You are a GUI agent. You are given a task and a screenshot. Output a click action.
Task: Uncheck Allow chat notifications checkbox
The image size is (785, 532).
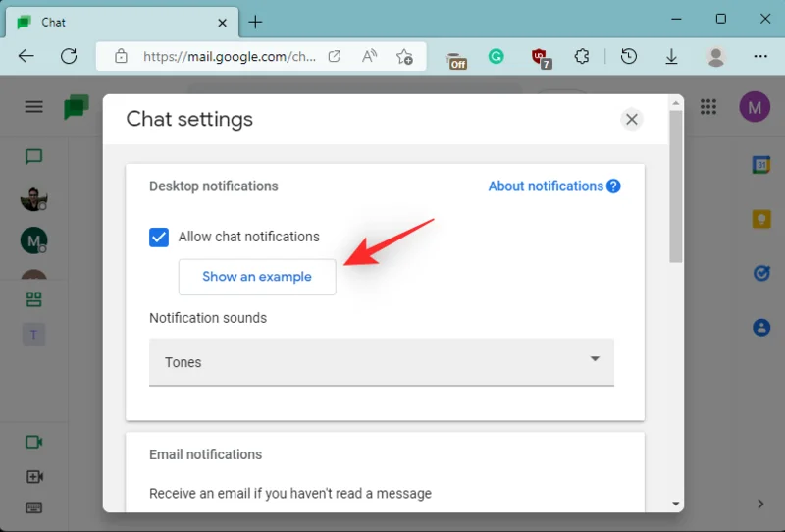159,237
